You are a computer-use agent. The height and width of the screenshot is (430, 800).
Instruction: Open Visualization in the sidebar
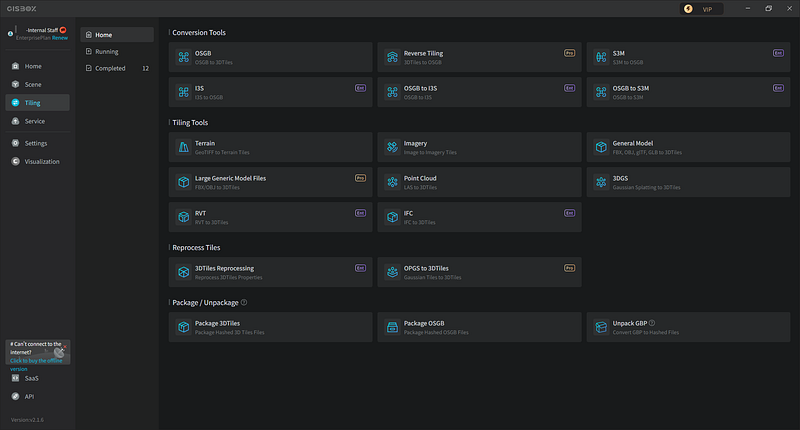click(38, 162)
